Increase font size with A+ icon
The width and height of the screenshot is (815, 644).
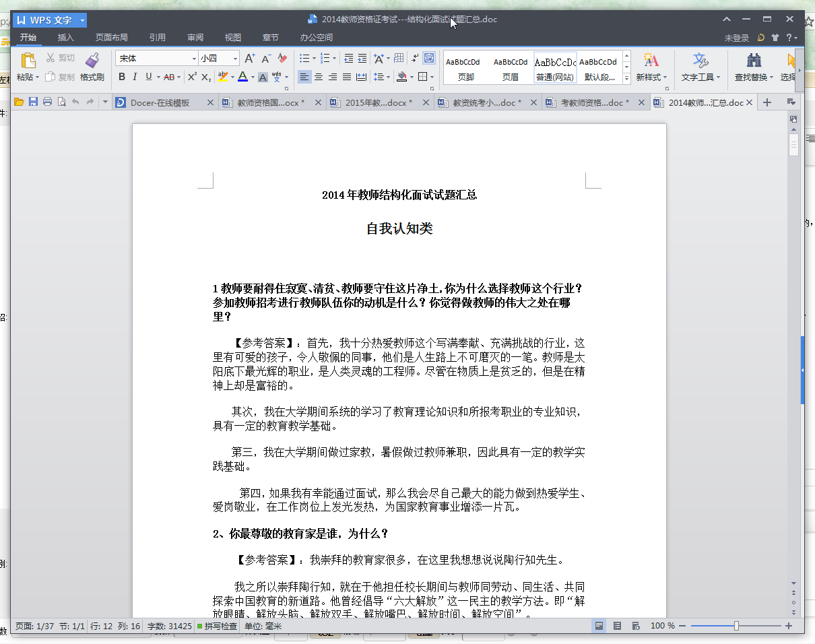[250, 59]
